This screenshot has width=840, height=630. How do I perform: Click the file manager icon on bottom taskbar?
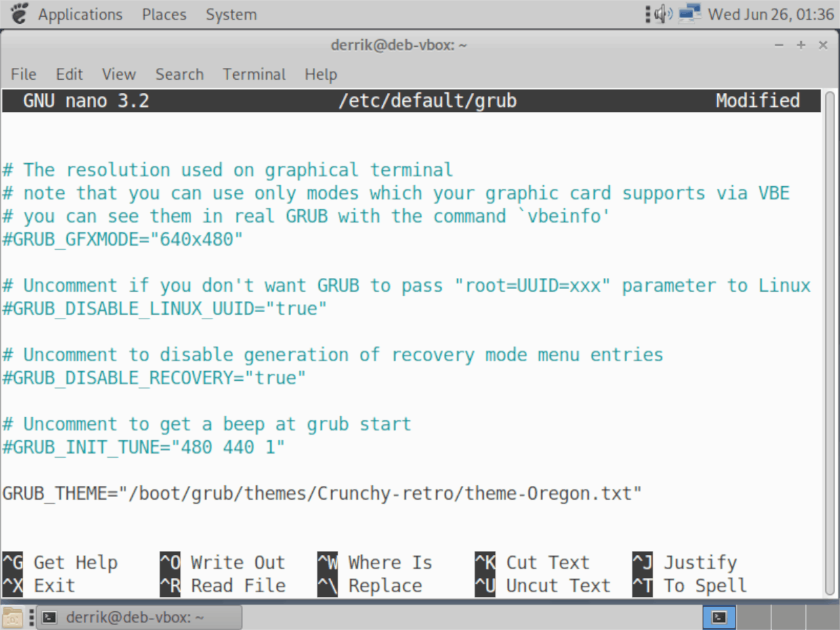pos(13,617)
